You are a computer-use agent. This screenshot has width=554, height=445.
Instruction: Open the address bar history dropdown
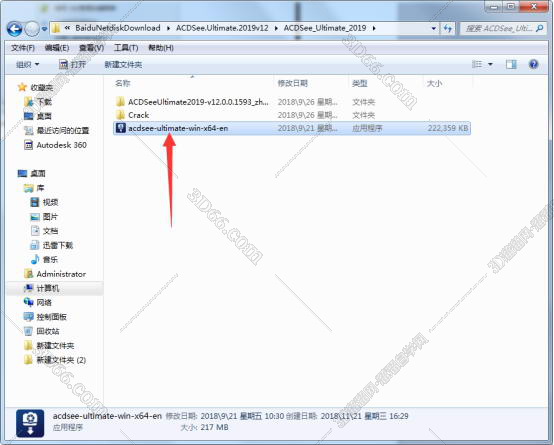(434, 28)
